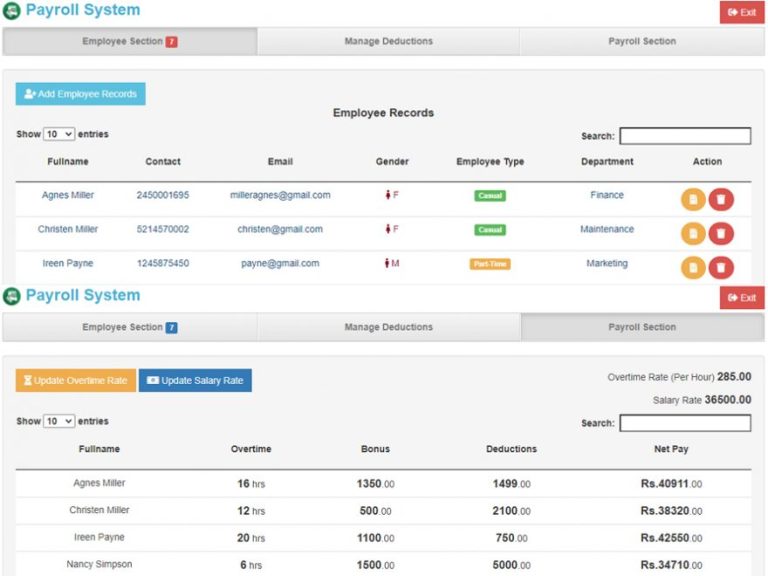This screenshot has width=768, height=576.
Task: Click the red delete icon for Agnes Miller
Action: [721, 199]
